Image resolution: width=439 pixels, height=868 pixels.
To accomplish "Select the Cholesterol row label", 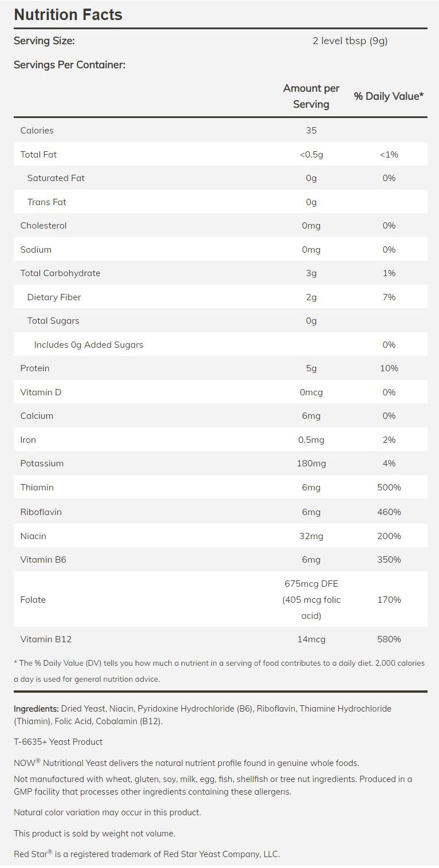I will [x=43, y=225].
